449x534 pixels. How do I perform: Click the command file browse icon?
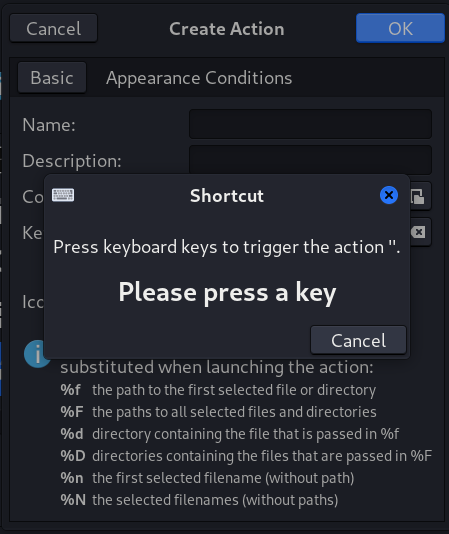(x=421, y=196)
